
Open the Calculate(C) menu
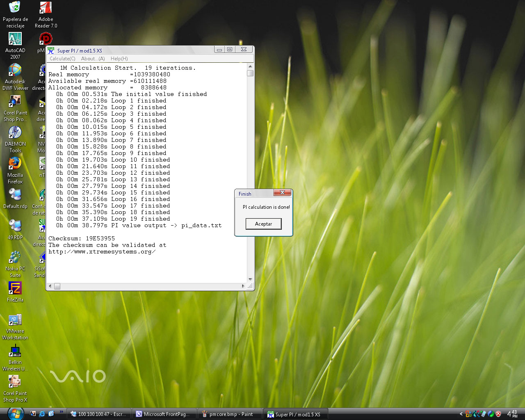coord(62,59)
